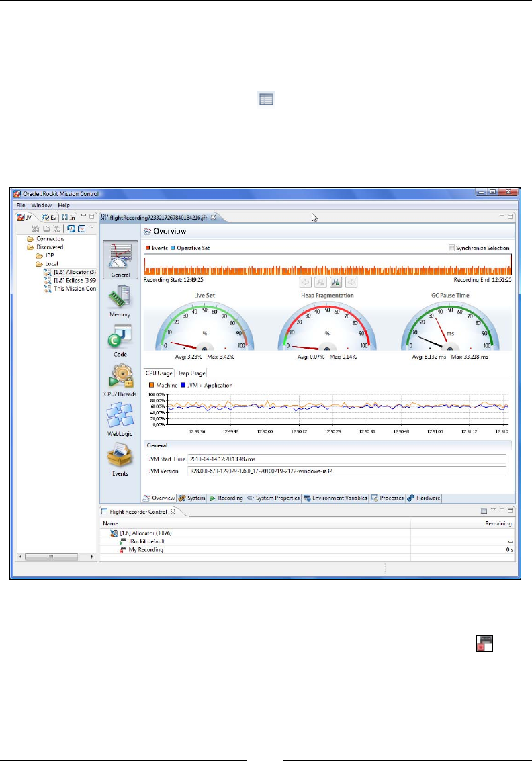Switch to the Heap Usage tab
Viewport: 532px width, 767px height.
click(190, 373)
